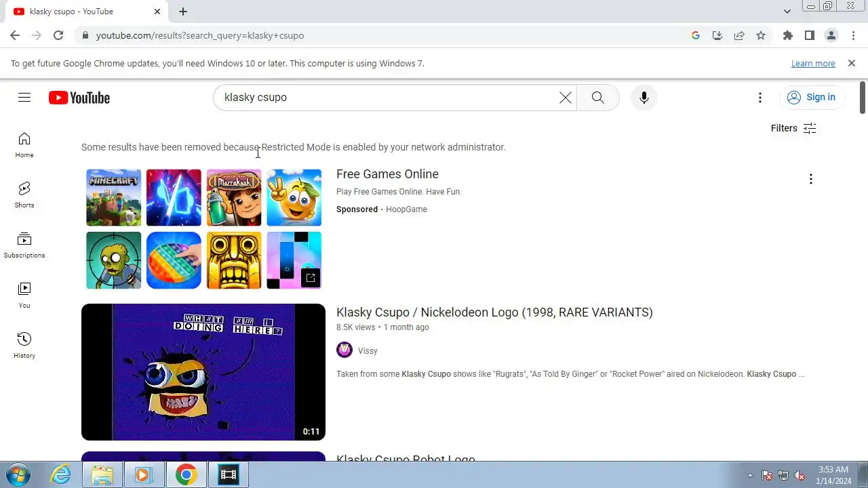Open the Chrome profile avatar
868x488 pixels.
point(831,35)
